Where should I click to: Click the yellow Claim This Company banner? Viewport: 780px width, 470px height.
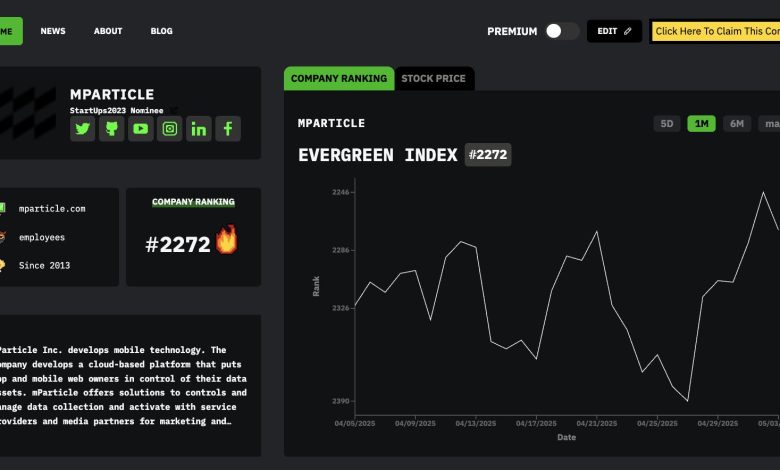pos(715,31)
